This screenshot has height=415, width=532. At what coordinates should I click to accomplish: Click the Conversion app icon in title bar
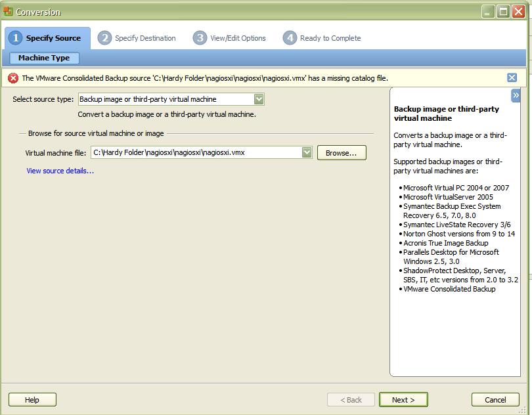click(x=8, y=11)
